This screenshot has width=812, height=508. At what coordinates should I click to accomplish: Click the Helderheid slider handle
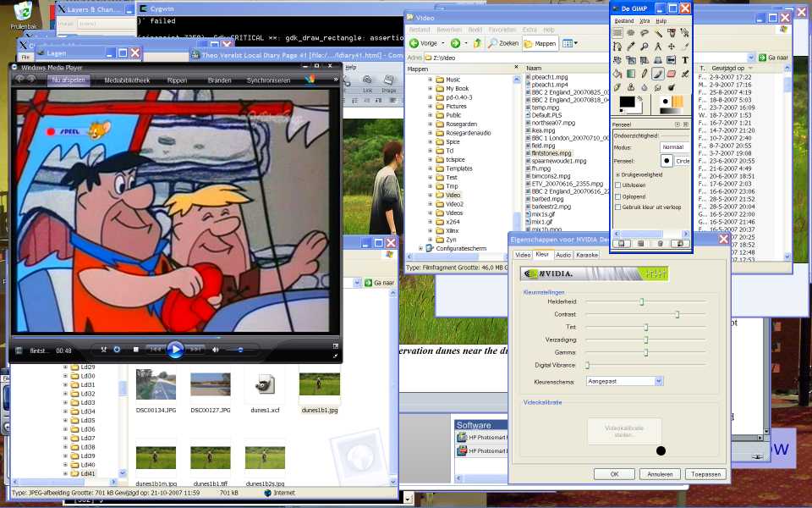click(x=642, y=301)
